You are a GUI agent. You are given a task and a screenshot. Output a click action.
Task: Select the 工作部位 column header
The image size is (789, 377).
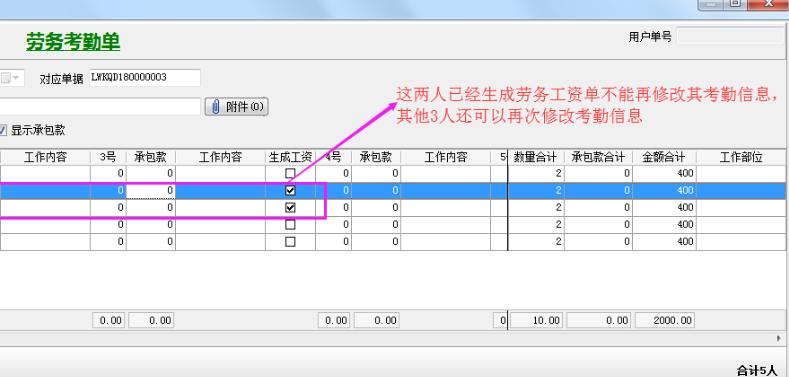[741, 158]
